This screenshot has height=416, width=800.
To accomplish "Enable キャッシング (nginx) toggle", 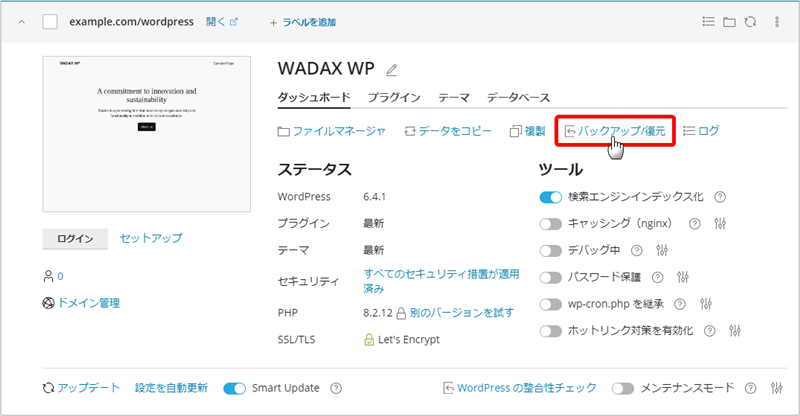I will coord(551,224).
